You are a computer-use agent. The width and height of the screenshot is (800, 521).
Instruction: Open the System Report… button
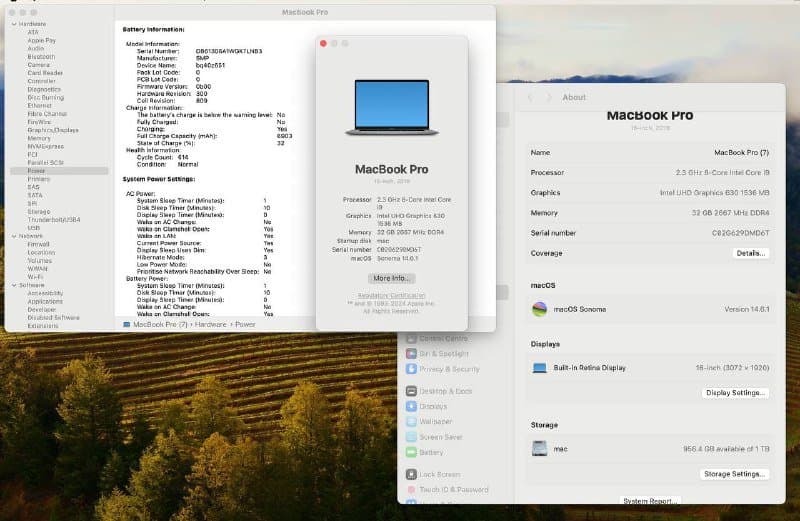pos(650,501)
